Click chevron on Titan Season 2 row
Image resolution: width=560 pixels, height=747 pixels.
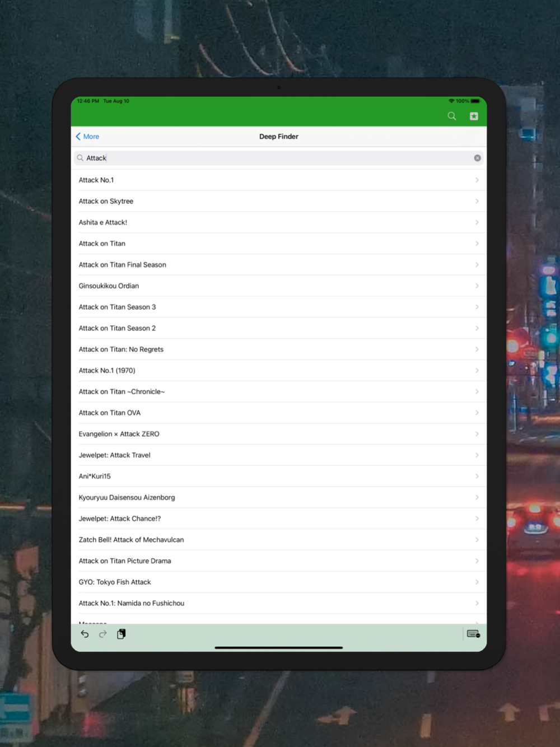point(477,328)
